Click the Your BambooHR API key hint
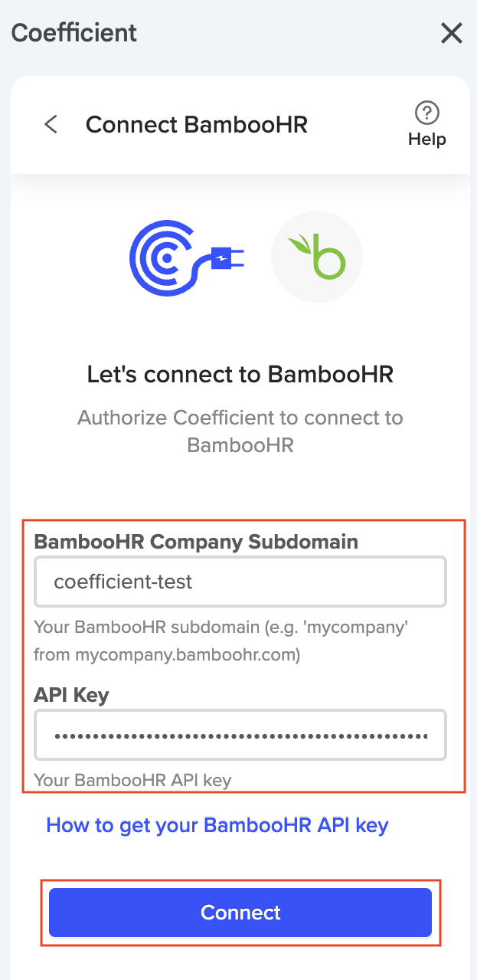This screenshot has width=477, height=980. (133, 781)
